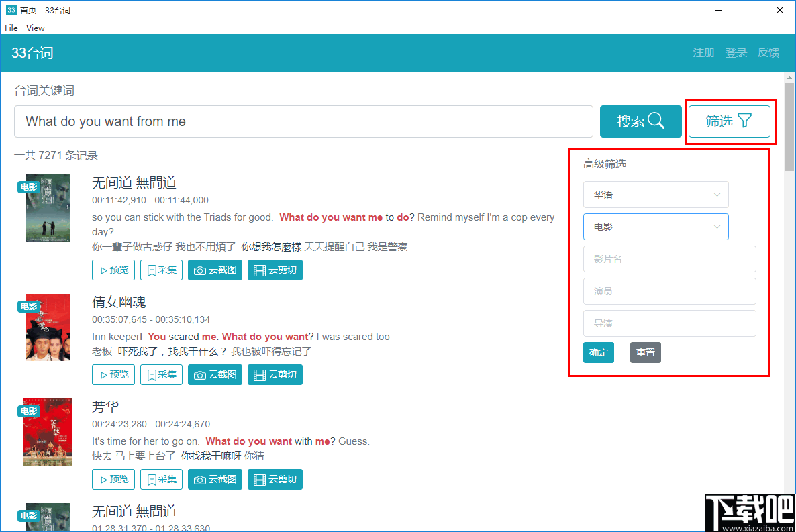Click the 一共 7271 条记录 count text

pos(56,156)
